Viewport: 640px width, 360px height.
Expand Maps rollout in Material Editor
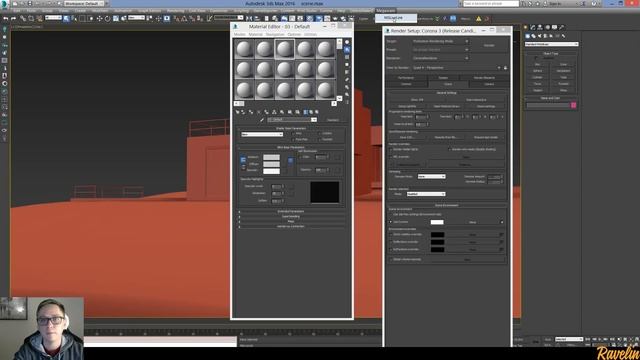coord(291,221)
